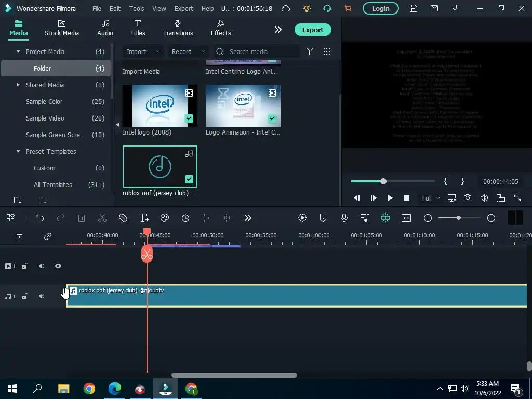Toggle lock on audio track 1
The width and height of the screenshot is (532, 399).
[25, 296]
